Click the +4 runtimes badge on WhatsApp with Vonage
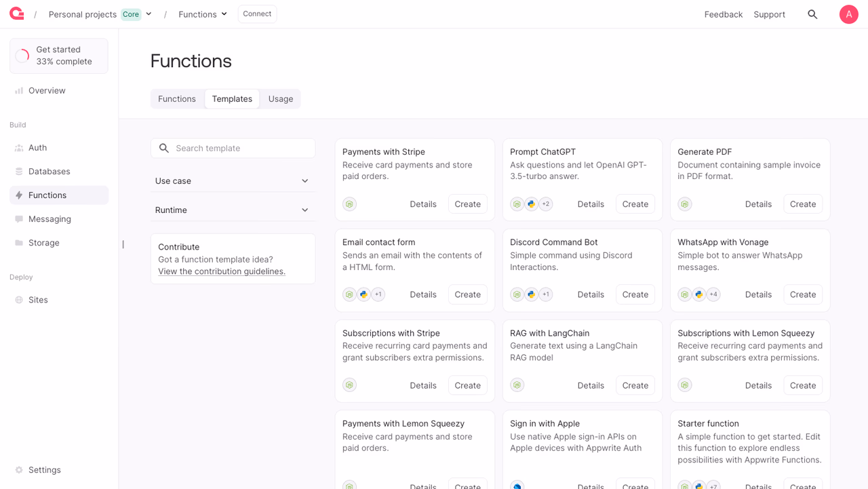Image resolution: width=868 pixels, height=489 pixels. coord(713,294)
